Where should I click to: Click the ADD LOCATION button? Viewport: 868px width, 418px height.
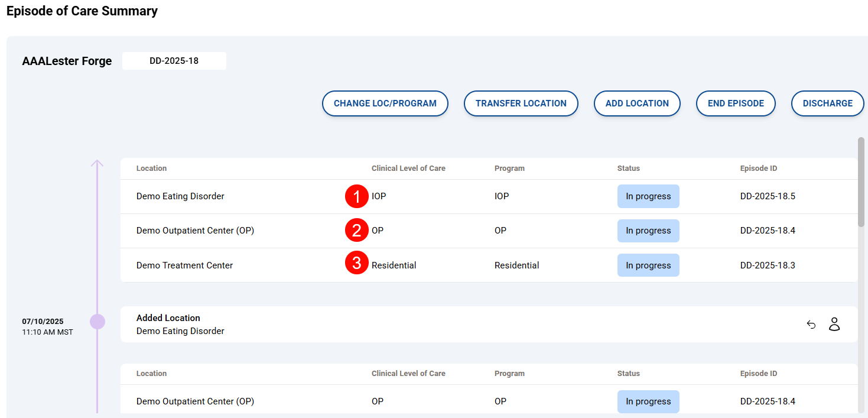tap(637, 103)
